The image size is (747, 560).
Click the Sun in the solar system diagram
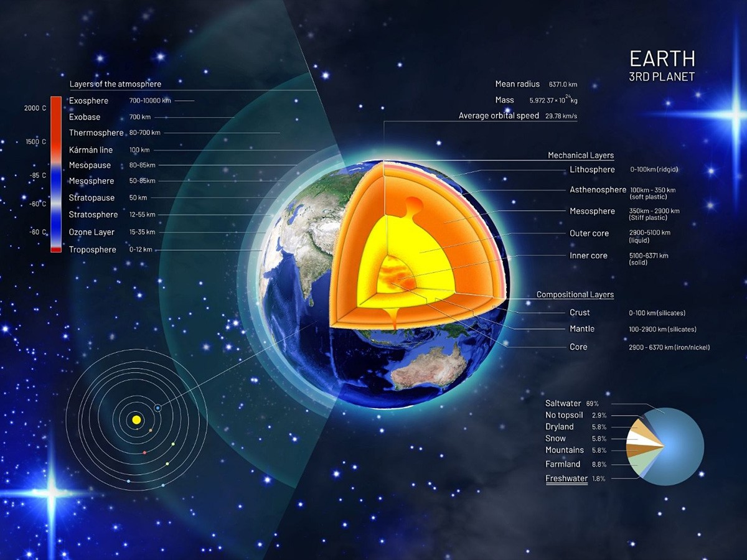(x=136, y=419)
